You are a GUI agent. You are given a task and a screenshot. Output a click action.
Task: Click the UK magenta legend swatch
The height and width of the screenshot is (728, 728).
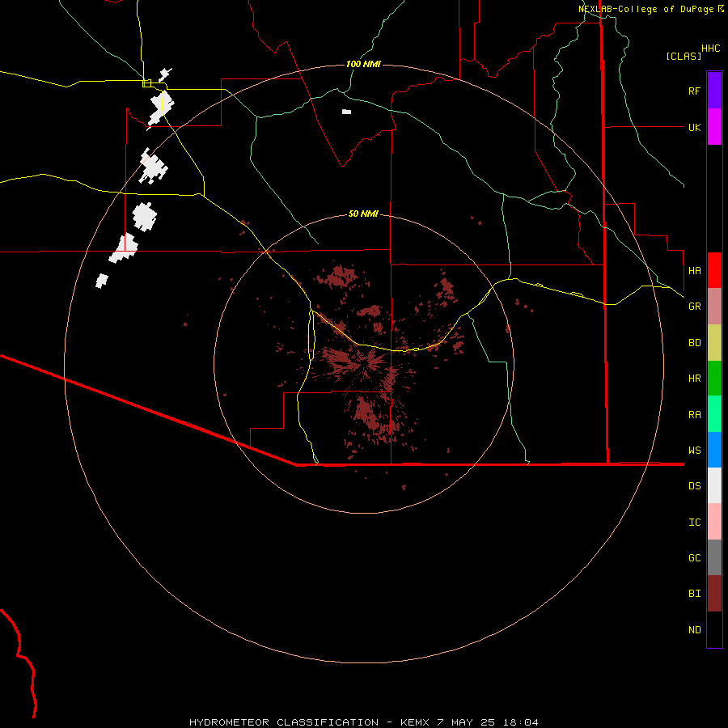tap(714, 127)
